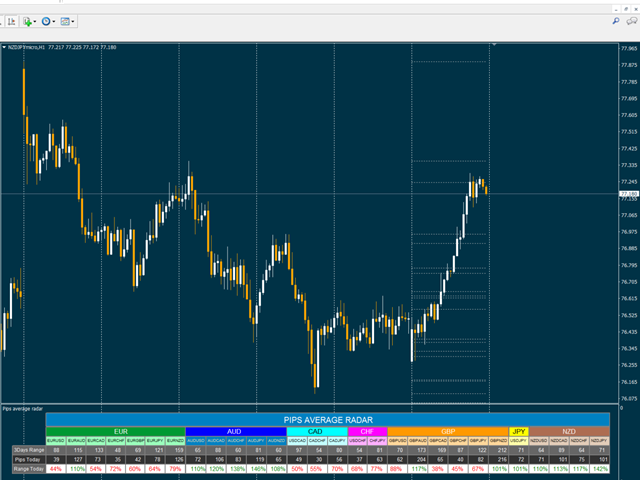Click the GBPUSD pair label
Viewport: 640px width, 480px height.
(x=398, y=441)
